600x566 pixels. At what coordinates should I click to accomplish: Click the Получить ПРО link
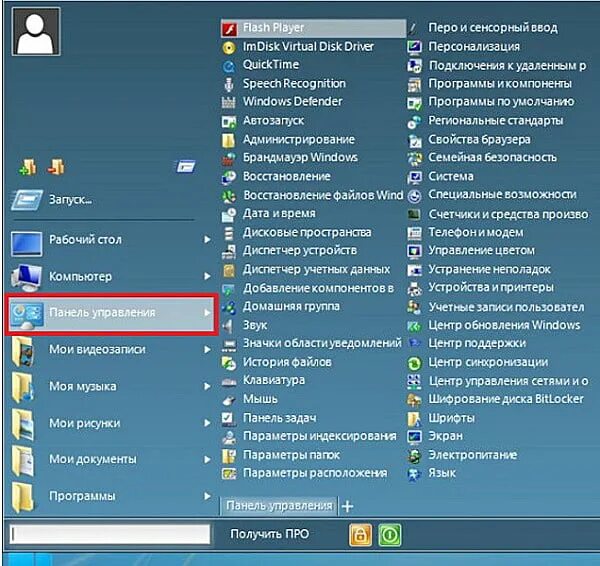270,534
